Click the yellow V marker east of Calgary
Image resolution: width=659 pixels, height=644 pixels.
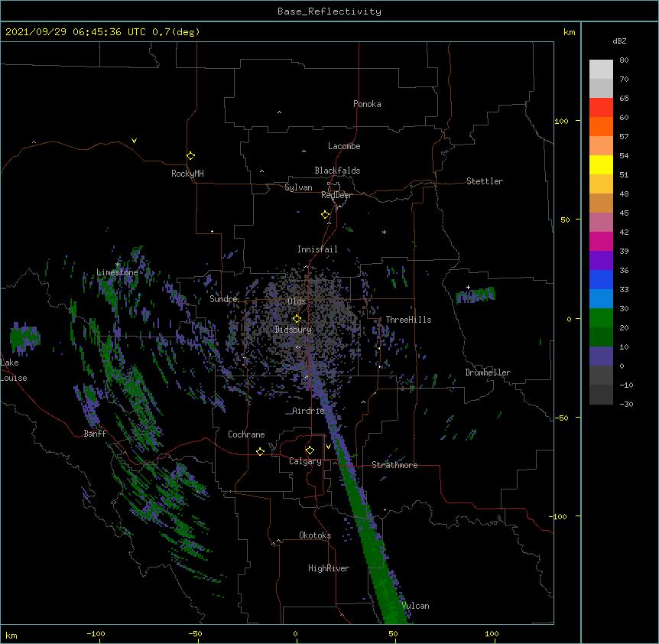(328, 447)
